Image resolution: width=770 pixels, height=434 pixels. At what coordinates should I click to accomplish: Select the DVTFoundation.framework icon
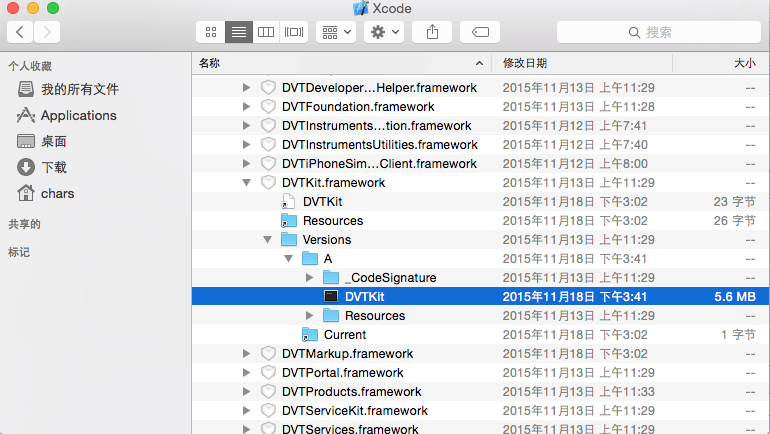coord(268,107)
